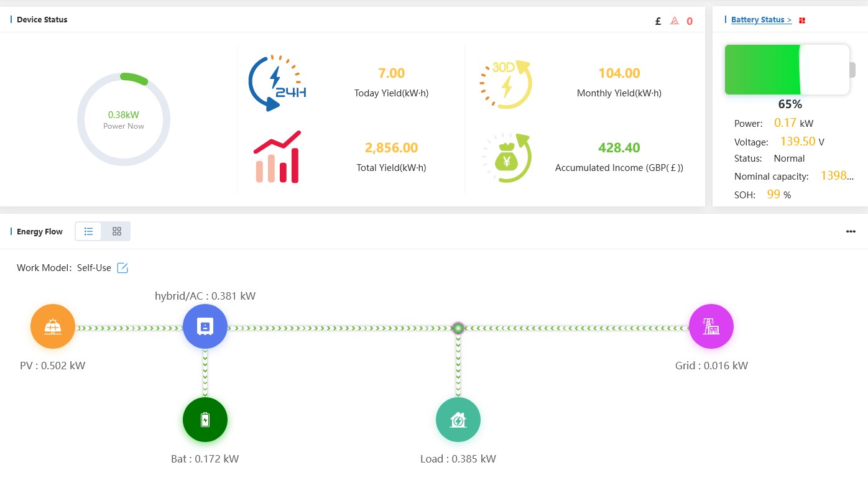Switch Energy Flow to grid view
868x488 pixels.
(x=117, y=231)
